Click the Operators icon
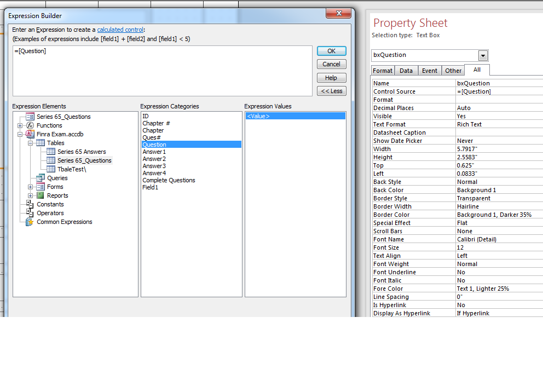This screenshot has height=392, width=543. pos(30,212)
